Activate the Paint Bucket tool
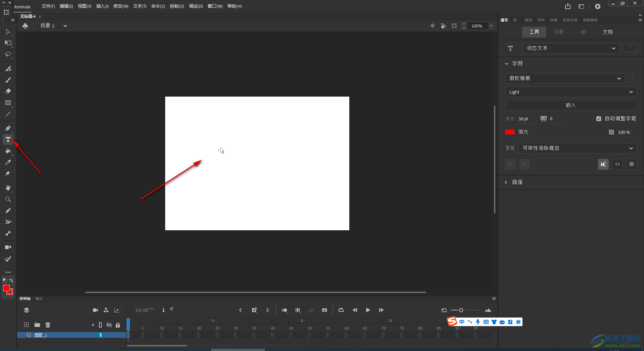The width and height of the screenshot is (644, 351). (x=8, y=151)
